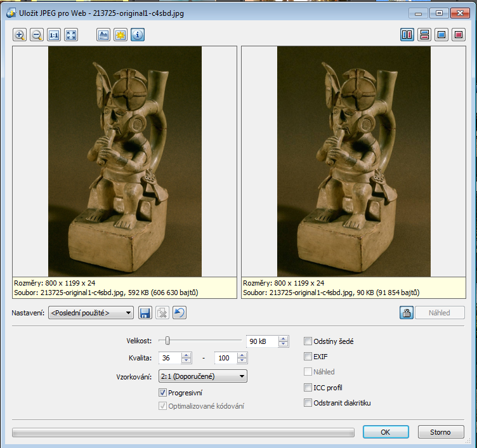Toggle the disabled Náhled checkbox
Image resolution: width=477 pixels, height=448 pixels.
point(308,372)
